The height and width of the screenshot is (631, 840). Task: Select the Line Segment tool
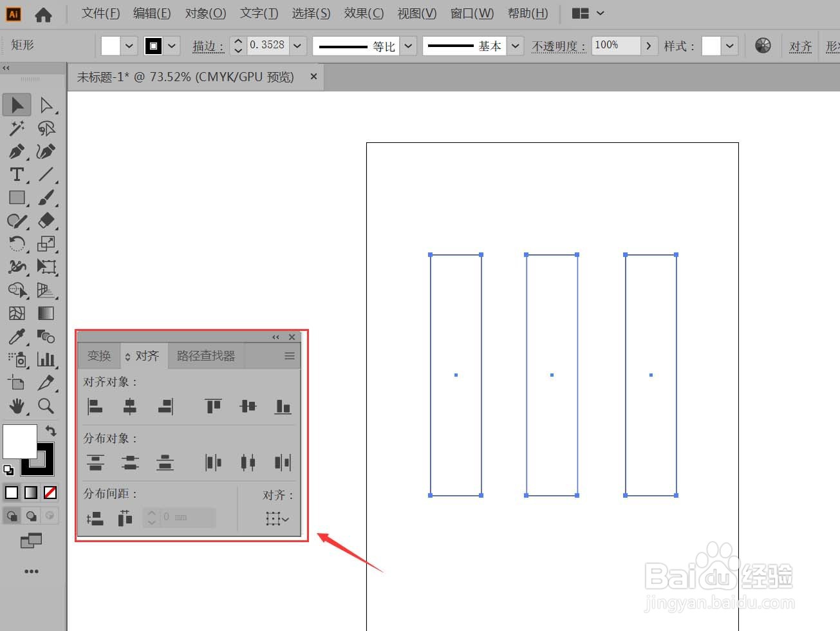coord(46,174)
